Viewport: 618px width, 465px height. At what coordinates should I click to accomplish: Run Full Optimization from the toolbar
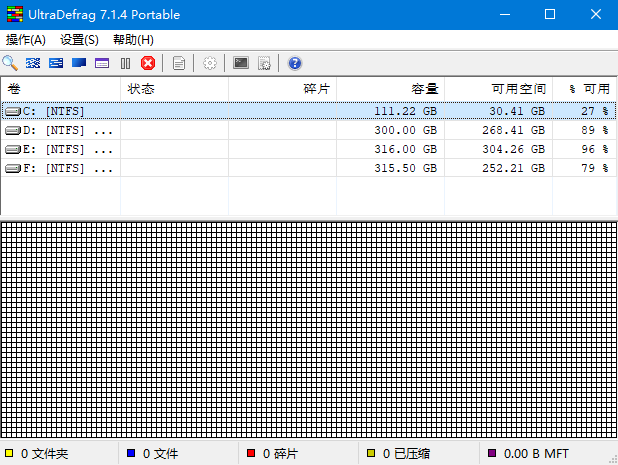pyautogui.click(x=79, y=63)
